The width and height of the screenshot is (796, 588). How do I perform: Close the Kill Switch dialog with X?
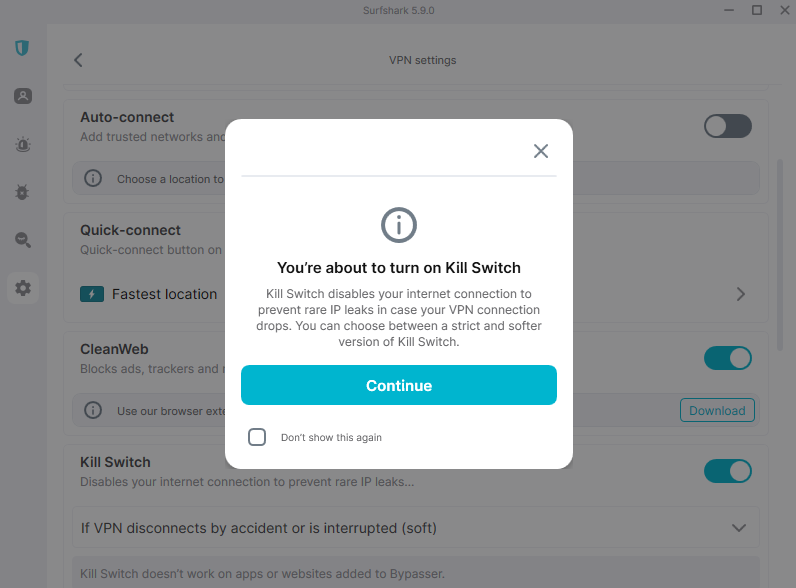[541, 151]
